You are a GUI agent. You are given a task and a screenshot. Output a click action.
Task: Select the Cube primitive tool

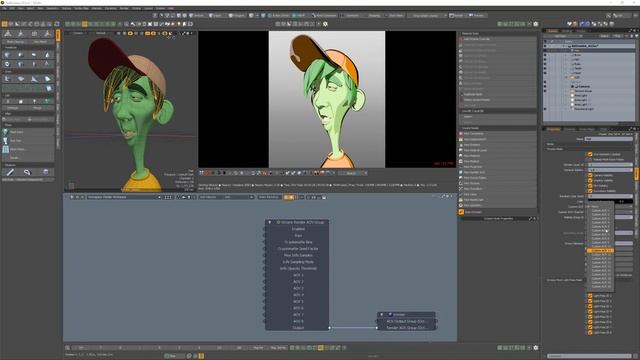[7, 55]
